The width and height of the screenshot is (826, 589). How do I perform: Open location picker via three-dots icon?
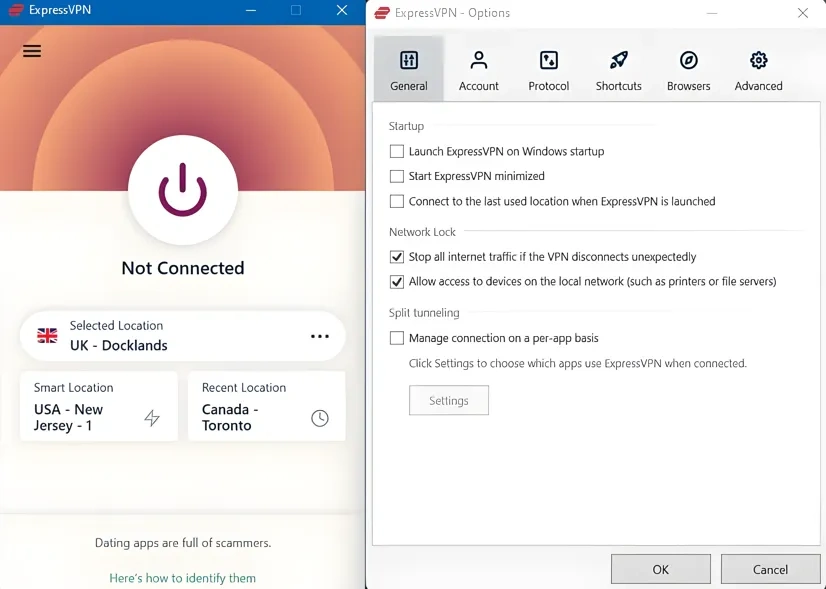(320, 336)
